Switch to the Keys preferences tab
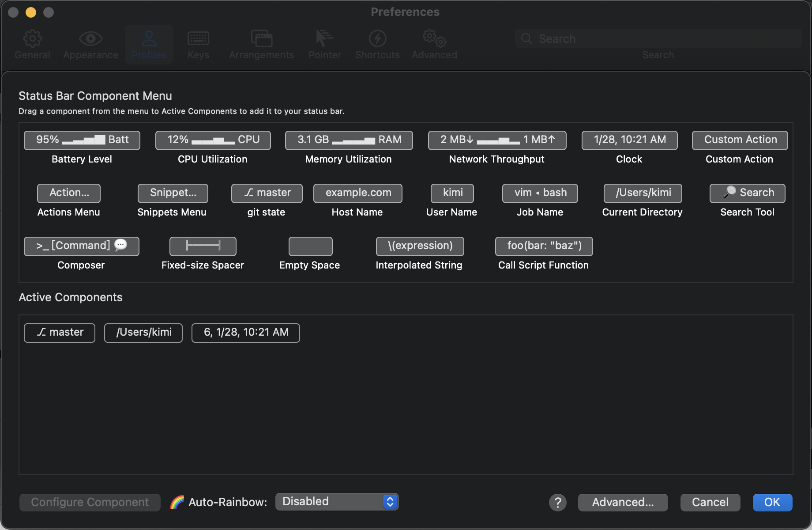 point(198,44)
